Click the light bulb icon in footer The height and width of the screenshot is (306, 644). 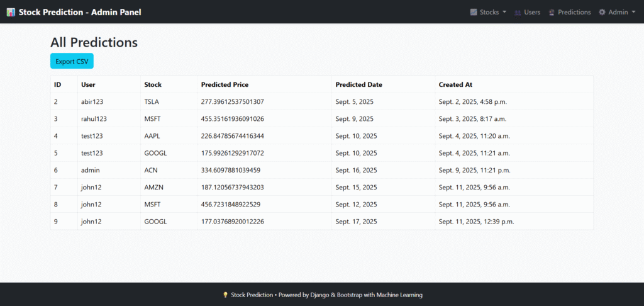[225, 295]
